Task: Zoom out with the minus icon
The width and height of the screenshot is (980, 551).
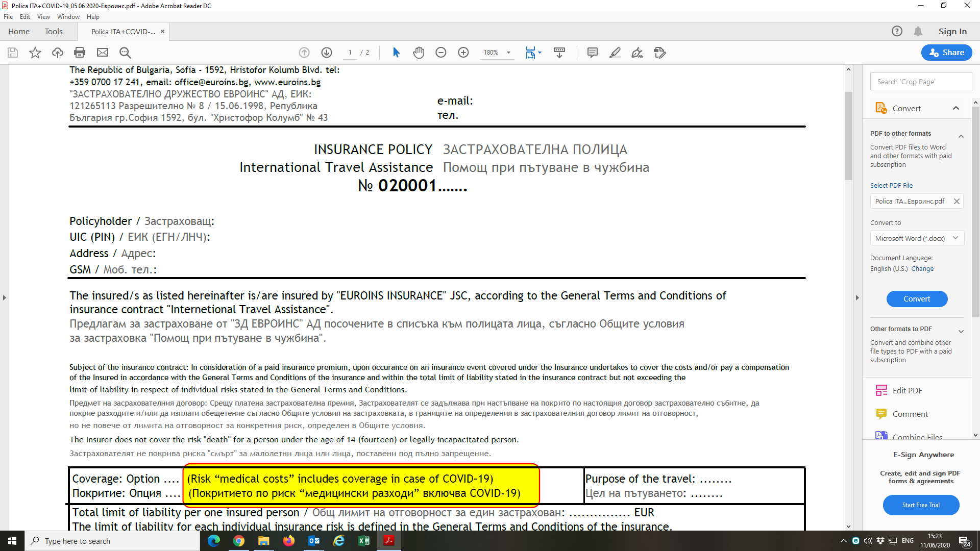Action: tap(441, 53)
